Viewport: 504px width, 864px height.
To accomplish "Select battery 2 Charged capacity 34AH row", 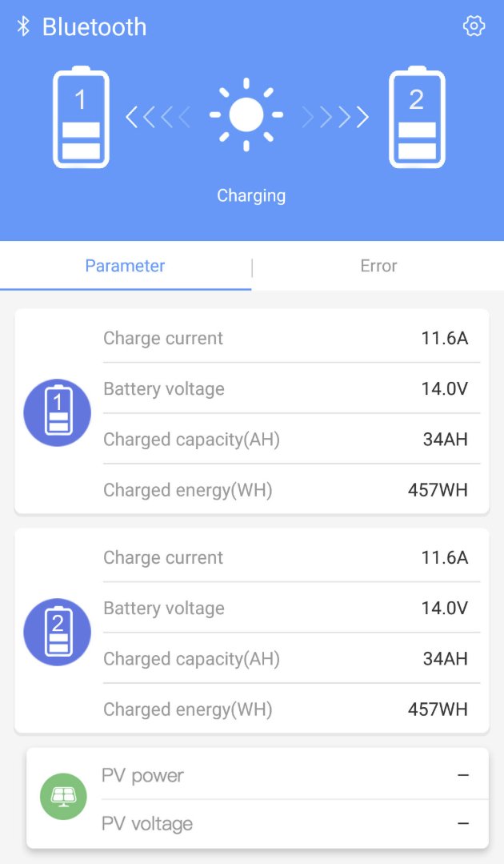I will click(292, 658).
